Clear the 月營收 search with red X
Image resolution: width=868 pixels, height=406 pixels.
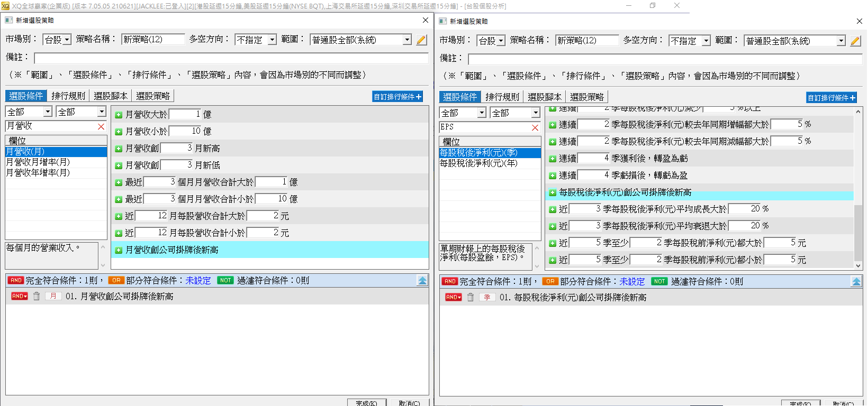point(101,126)
